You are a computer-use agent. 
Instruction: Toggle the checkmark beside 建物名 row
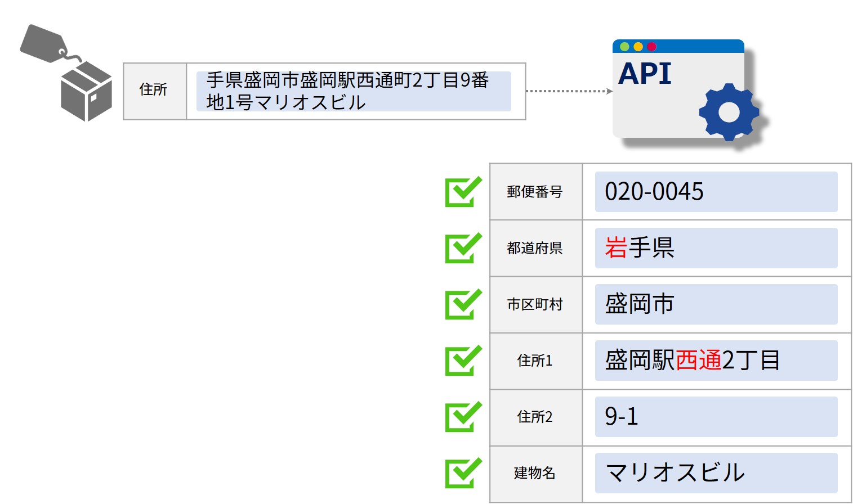point(463,472)
